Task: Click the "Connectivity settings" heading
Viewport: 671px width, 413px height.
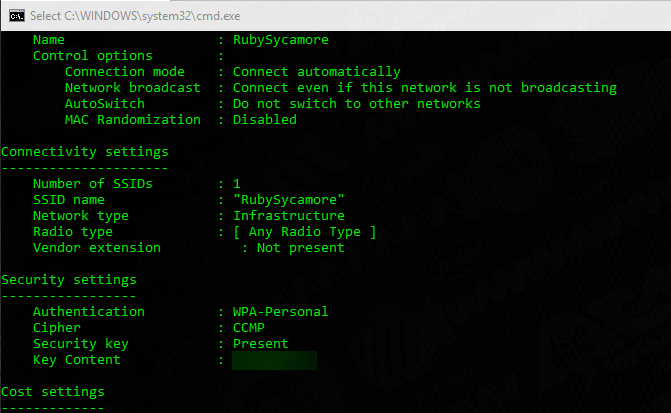Action: pyautogui.click(x=85, y=152)
